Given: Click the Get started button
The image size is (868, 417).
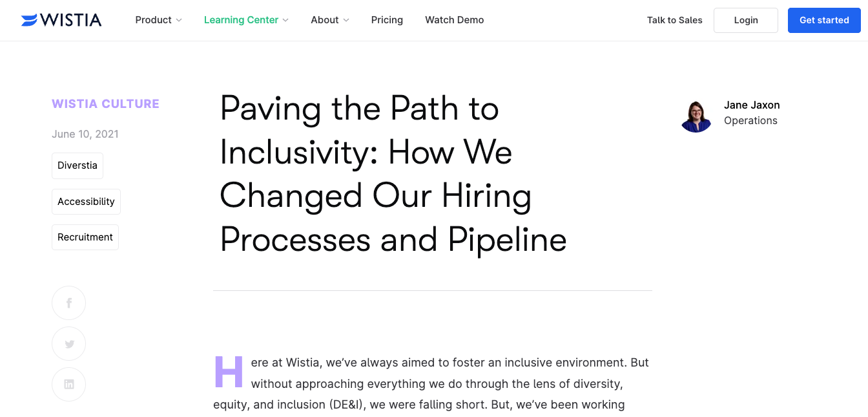Looking at the screenshot, I should click(x=824, y=20).
